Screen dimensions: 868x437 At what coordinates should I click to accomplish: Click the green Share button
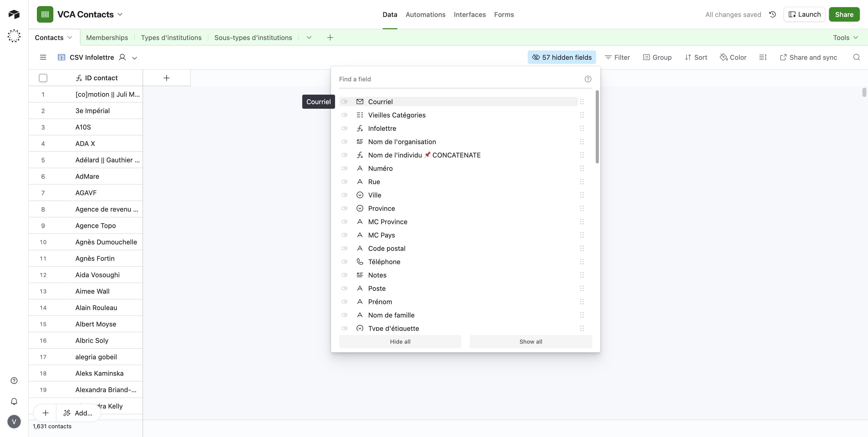844,15
